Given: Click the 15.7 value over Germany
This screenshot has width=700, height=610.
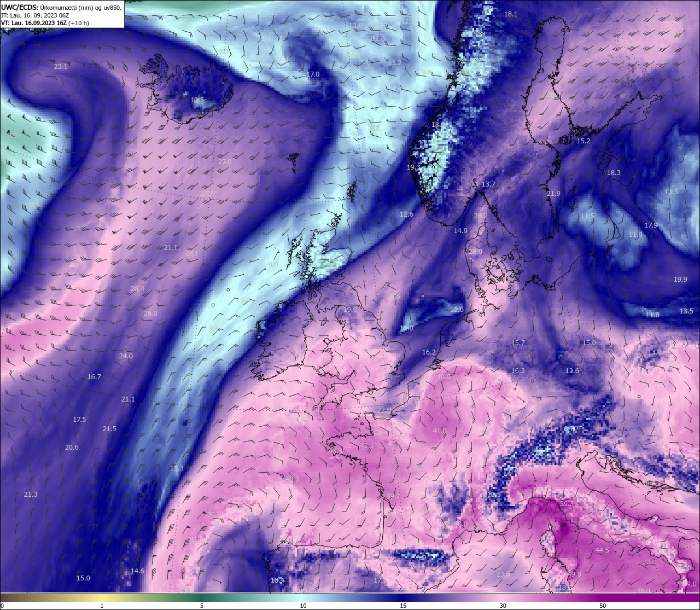Looking at the screenshot, I should [x=518, y=343].
